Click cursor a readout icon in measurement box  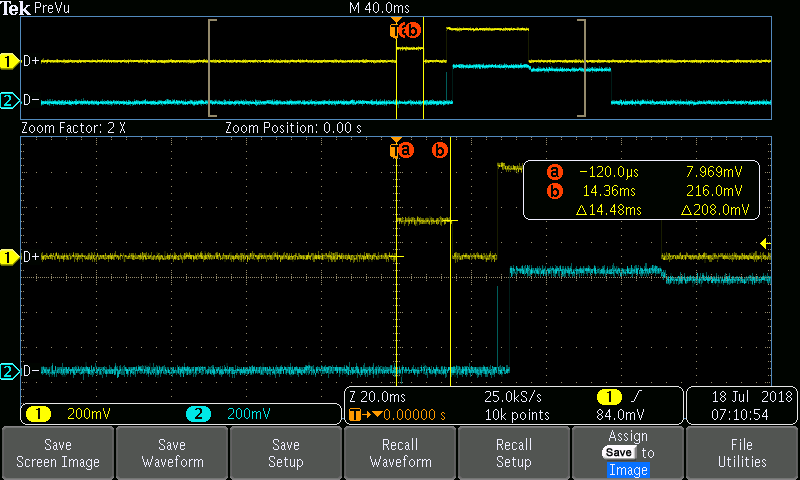coord(555,172)
